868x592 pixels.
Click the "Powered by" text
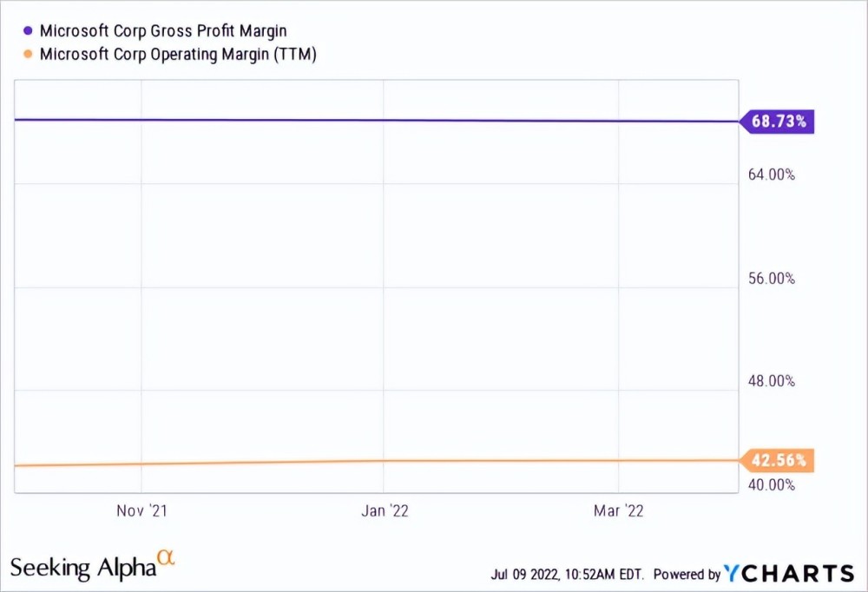(687, 574)
